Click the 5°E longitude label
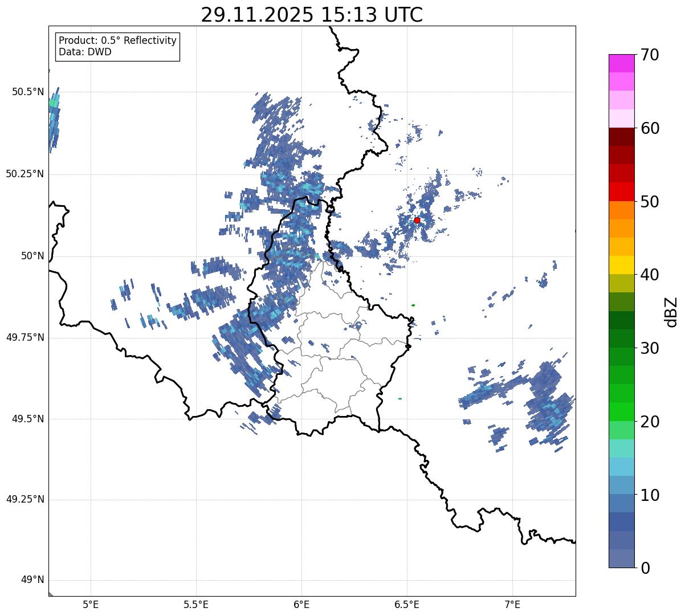685x616 pixels. point(91,605)
